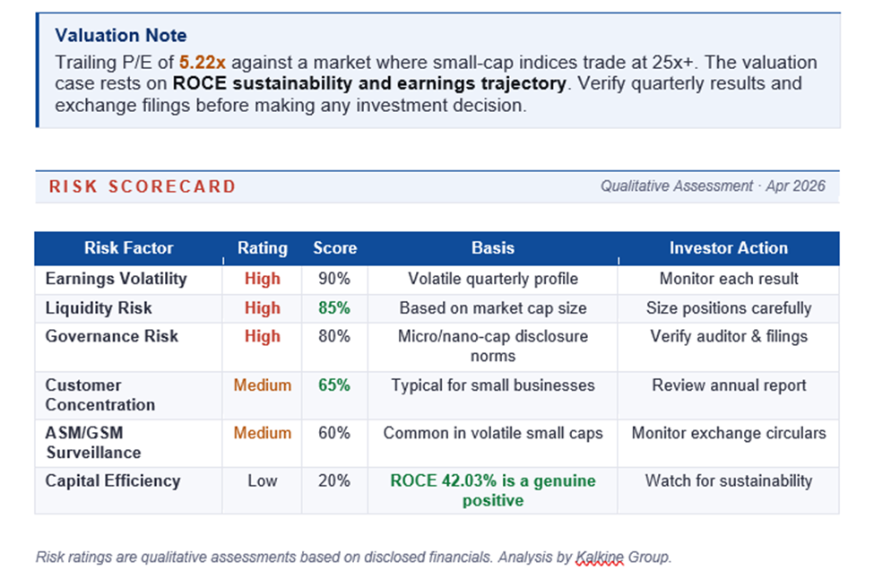874x588 pixels.
Task: Click the 85% Liquidity Risk score
Action: (334, 308)
